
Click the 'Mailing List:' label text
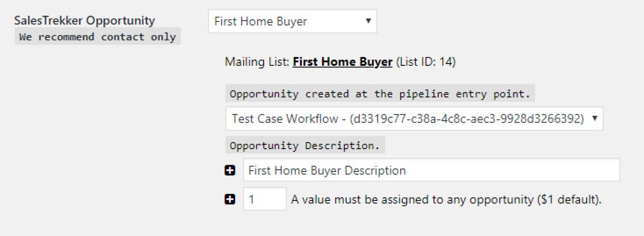pos(257,62)
